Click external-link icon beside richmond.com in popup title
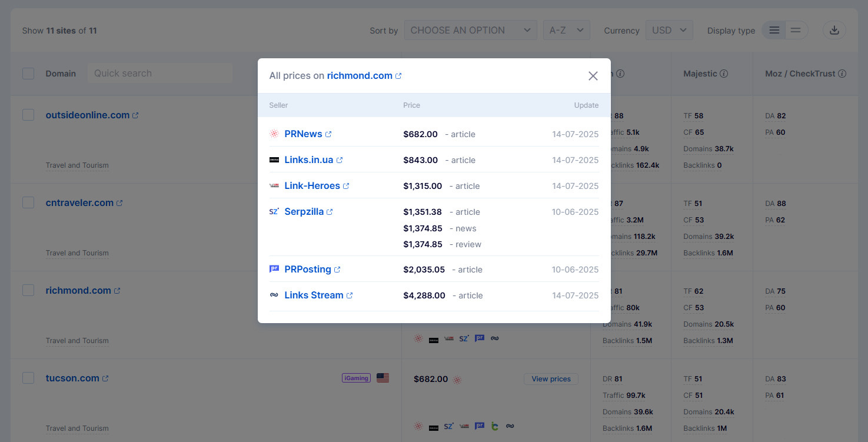Viewport: 868px width, 442px height. pos(398,76)
